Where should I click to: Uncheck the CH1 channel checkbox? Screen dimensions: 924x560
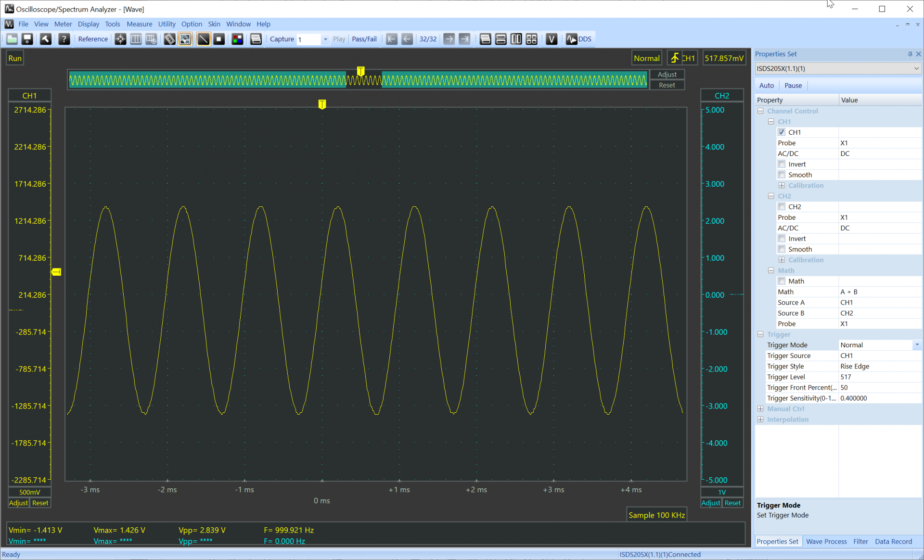click(782, 132)
